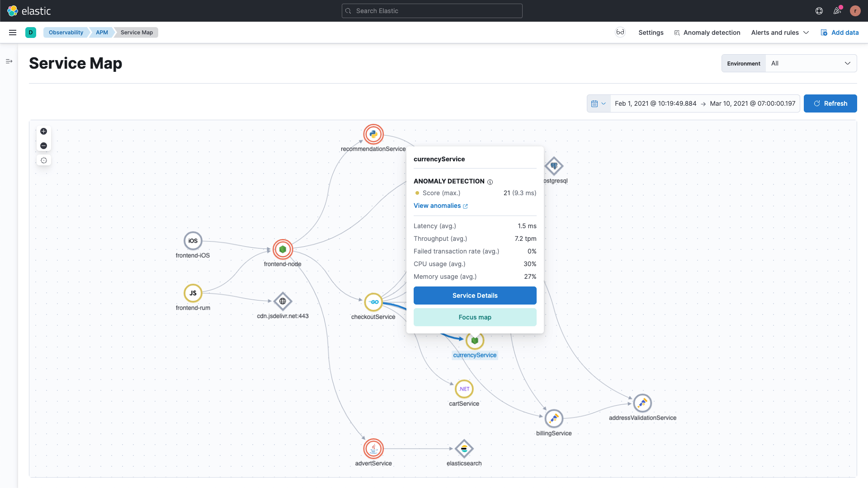Click the Latency (avg.) value 1.5 ms
Viewport: 868px width, 488px height.
527,226
